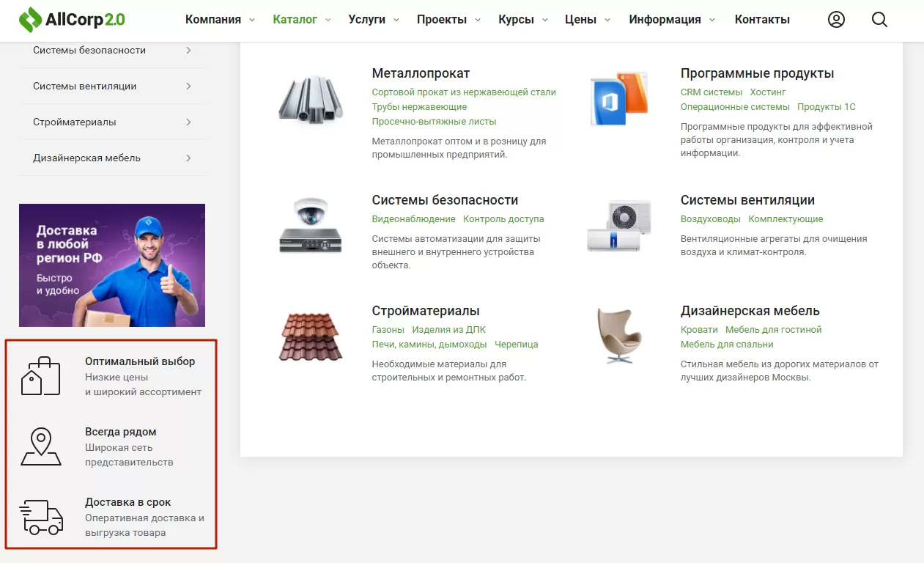This screenshot has height=563, width=924.
Task: Click the security camera image for Системы безопасности
Action: [x=311, y=225]
